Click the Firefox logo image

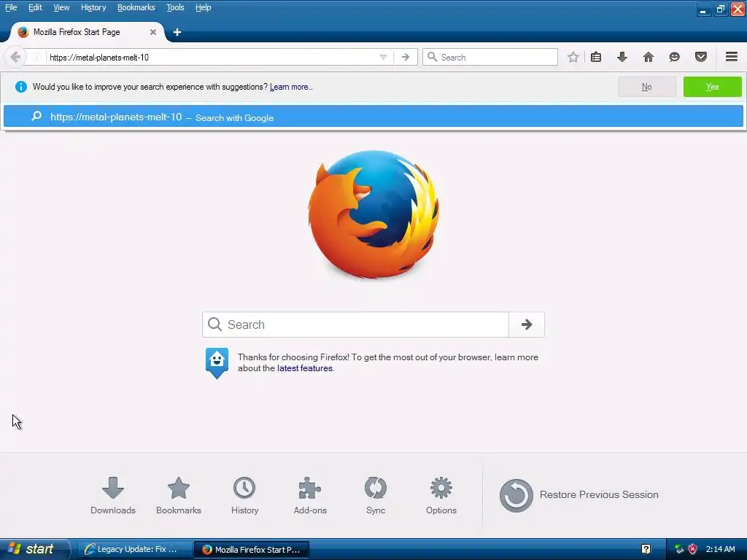pos(373,214)
